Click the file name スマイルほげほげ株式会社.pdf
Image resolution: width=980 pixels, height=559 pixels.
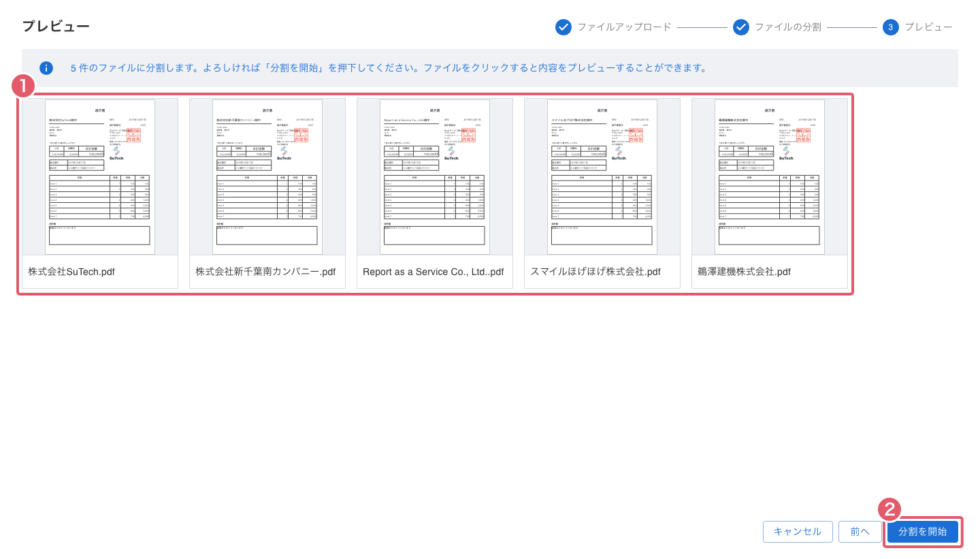click(595, 272)
